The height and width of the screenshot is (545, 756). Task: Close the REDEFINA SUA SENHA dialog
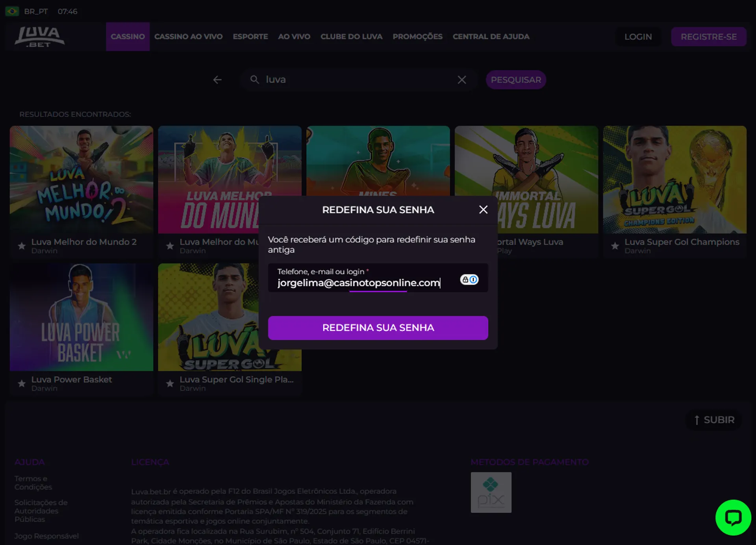click(484, 209)
